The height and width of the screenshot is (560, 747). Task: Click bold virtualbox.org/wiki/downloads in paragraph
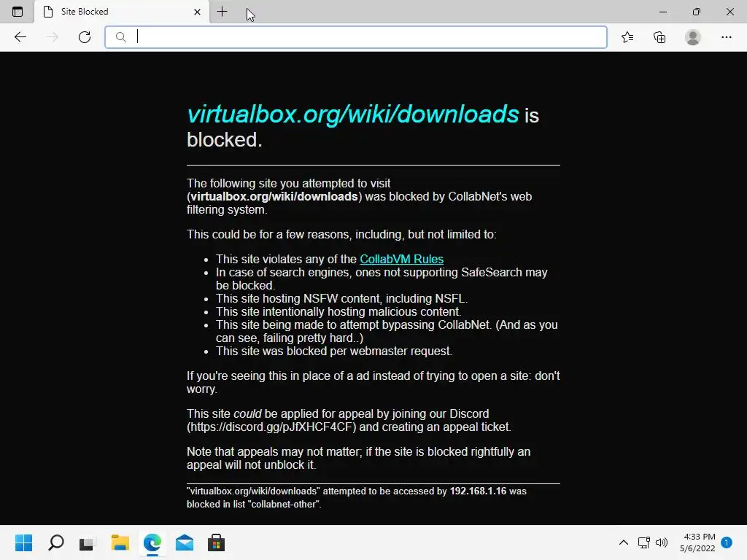coord(274,197)
